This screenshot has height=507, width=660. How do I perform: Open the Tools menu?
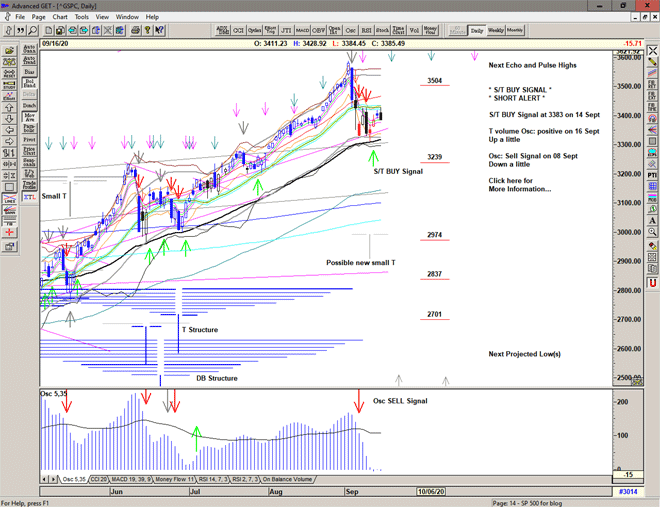[x=82, y=17]
